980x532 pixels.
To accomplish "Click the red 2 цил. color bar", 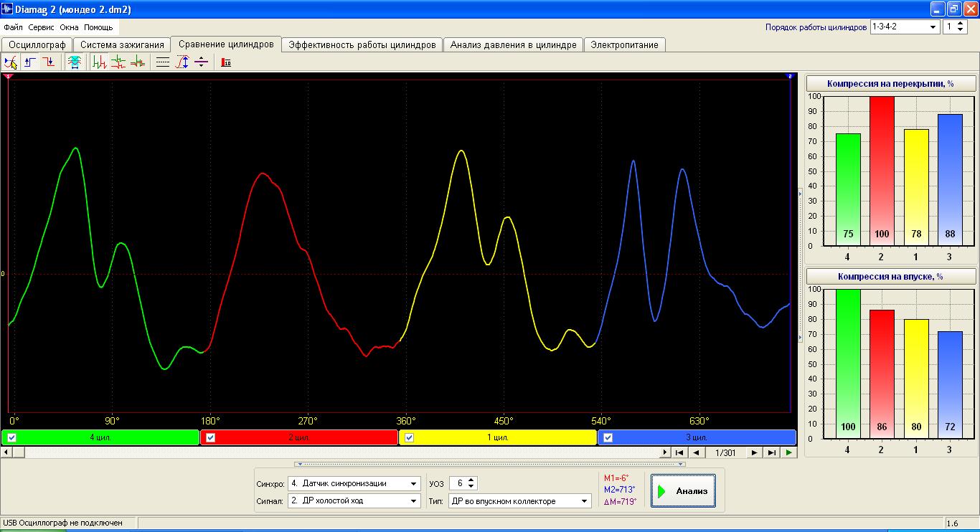I will pos(298,437).
